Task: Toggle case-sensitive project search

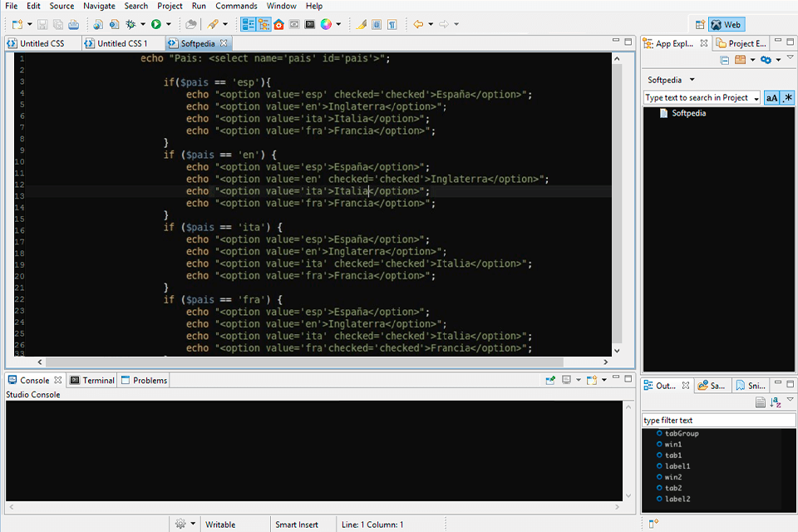Action: pyautogui.click(x=771, y=98)
